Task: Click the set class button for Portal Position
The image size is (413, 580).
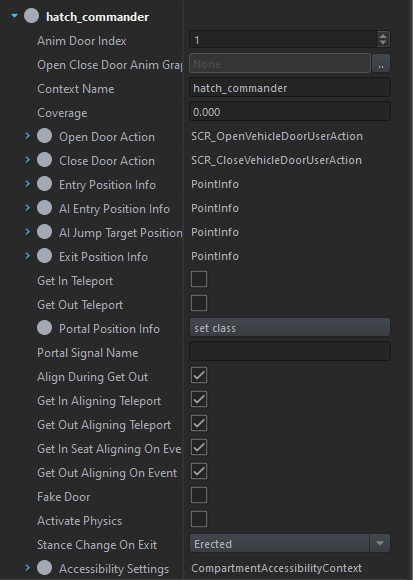Action: click(x=290, y=328)
